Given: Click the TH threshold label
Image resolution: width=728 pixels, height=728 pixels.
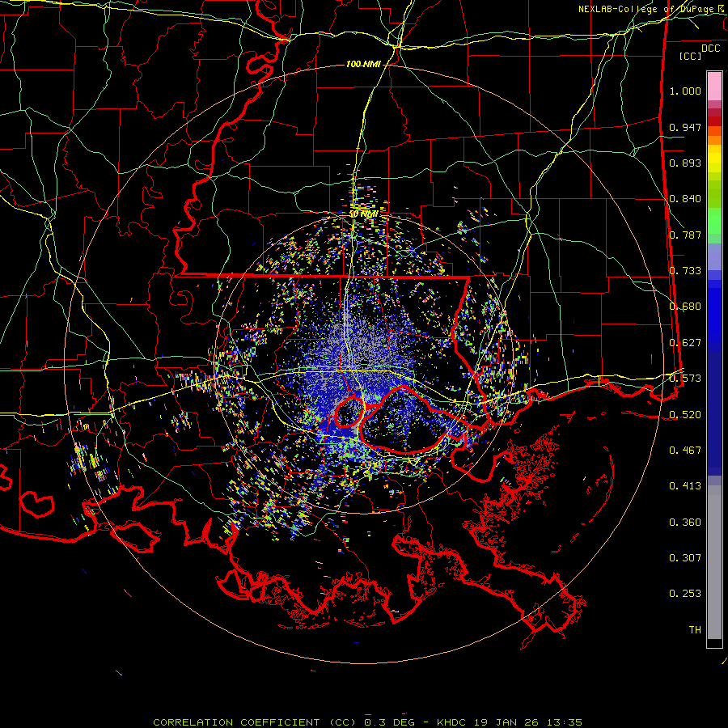Looking at the screenshot, I should (695, 630).
